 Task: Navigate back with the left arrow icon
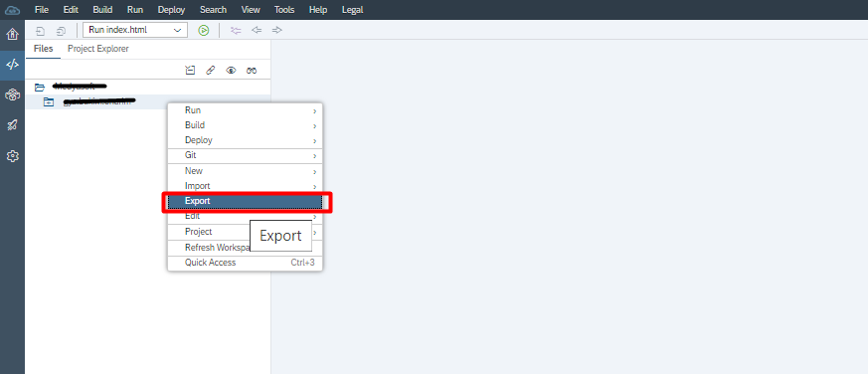[257, 30]
